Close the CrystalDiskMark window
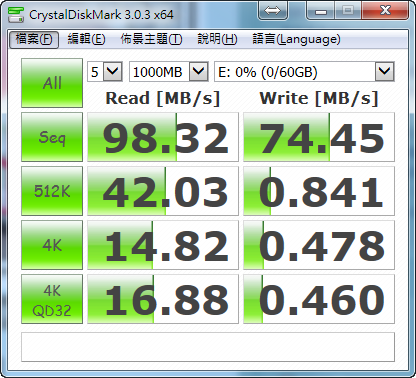The image size is (416, 378). (x=385, y=11)
